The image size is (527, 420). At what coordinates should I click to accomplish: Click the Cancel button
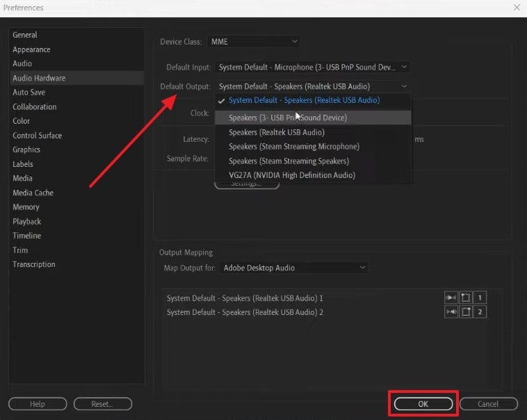click(x=488, y=404)
